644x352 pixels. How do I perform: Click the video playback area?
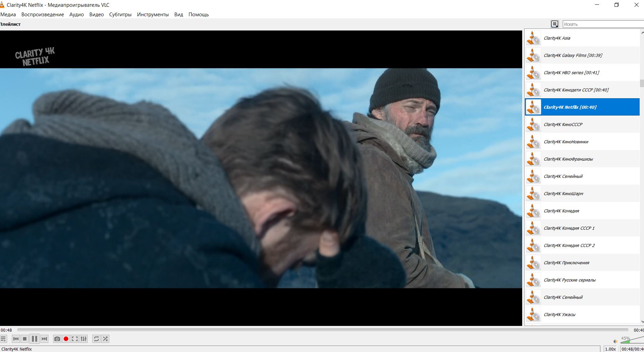[x=261, y=178]
